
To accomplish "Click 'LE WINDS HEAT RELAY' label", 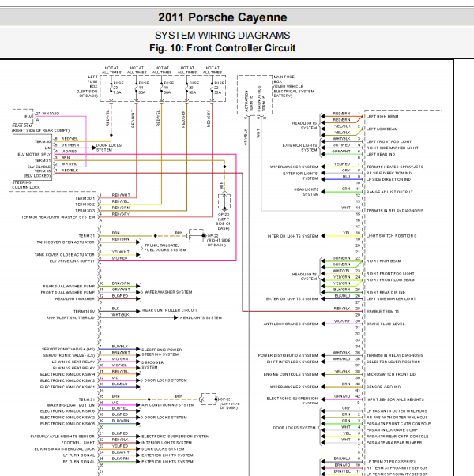I will point(73,362).
